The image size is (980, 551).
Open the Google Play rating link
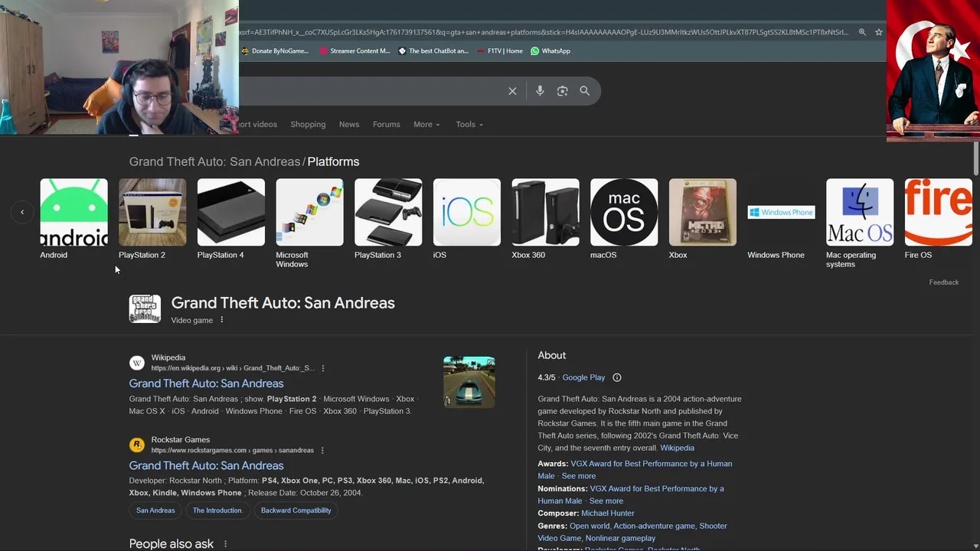(583, 377)
